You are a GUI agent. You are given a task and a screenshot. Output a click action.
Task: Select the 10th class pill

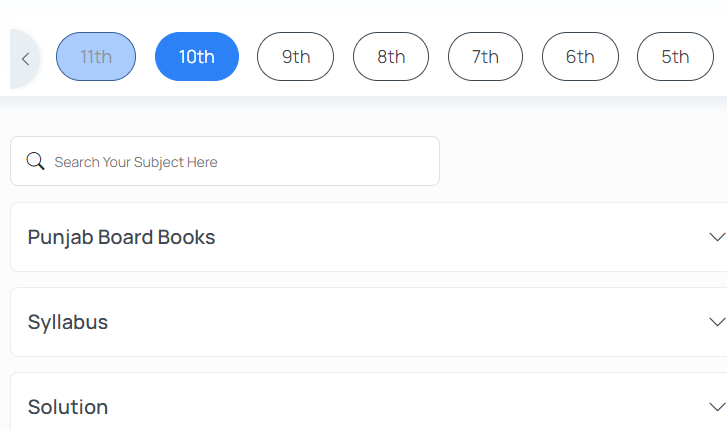click(197, 57)
